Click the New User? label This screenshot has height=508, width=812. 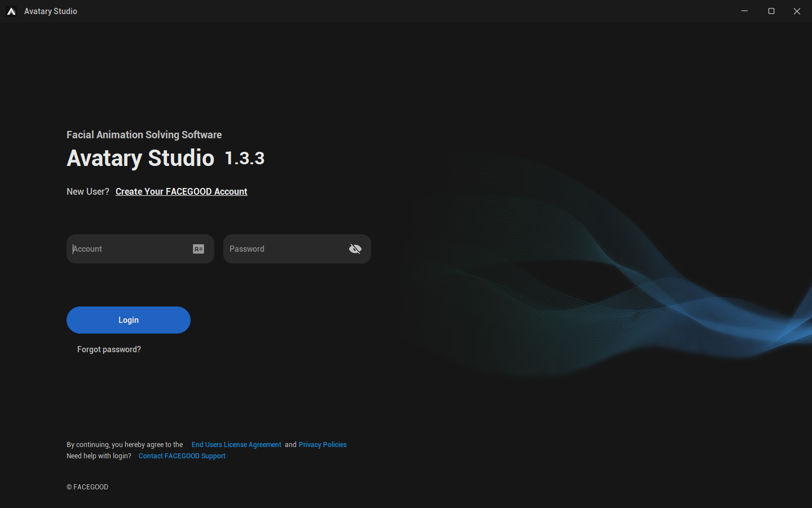[88, 192]
